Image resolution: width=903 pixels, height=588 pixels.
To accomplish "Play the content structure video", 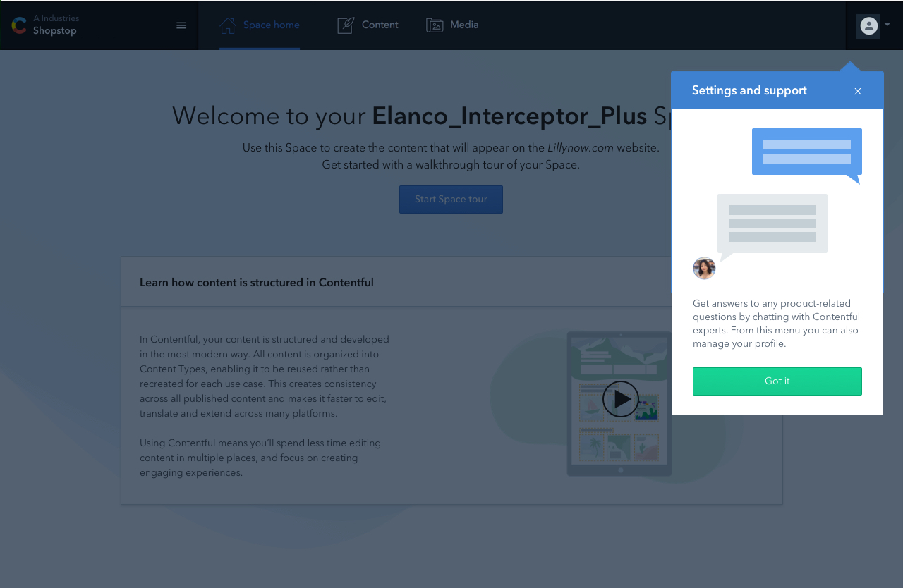I will [620, 399].
